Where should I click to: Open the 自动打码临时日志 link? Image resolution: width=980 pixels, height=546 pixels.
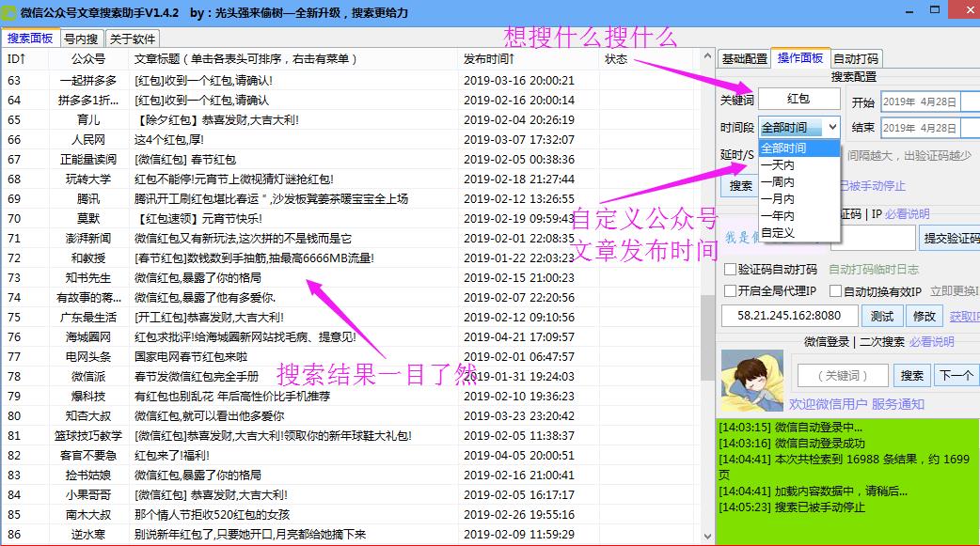(874, 270)
